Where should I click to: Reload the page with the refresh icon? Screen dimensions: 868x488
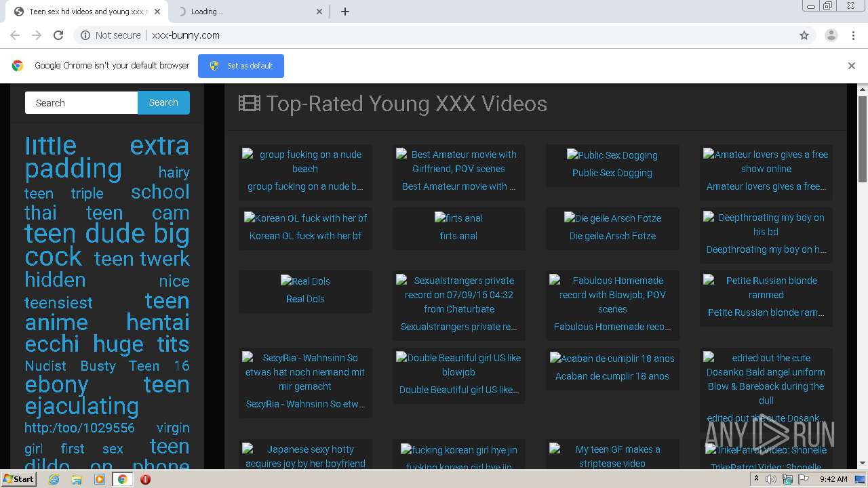point(58,35)
